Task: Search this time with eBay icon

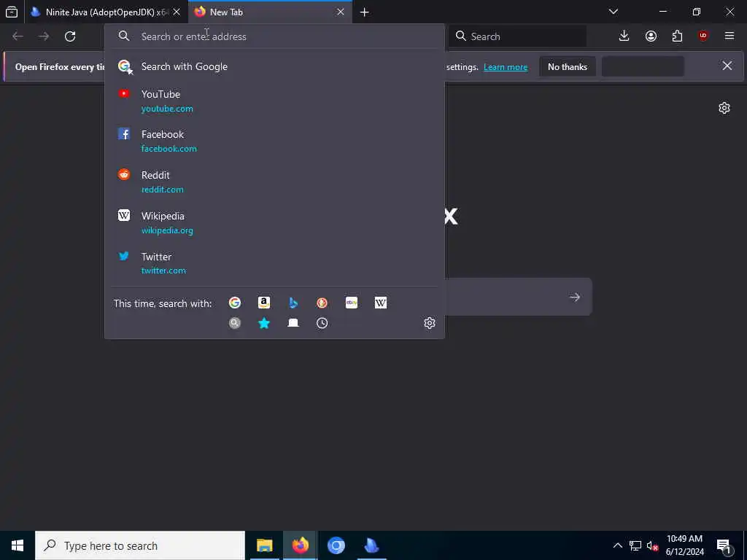Action: click(351, 303)
